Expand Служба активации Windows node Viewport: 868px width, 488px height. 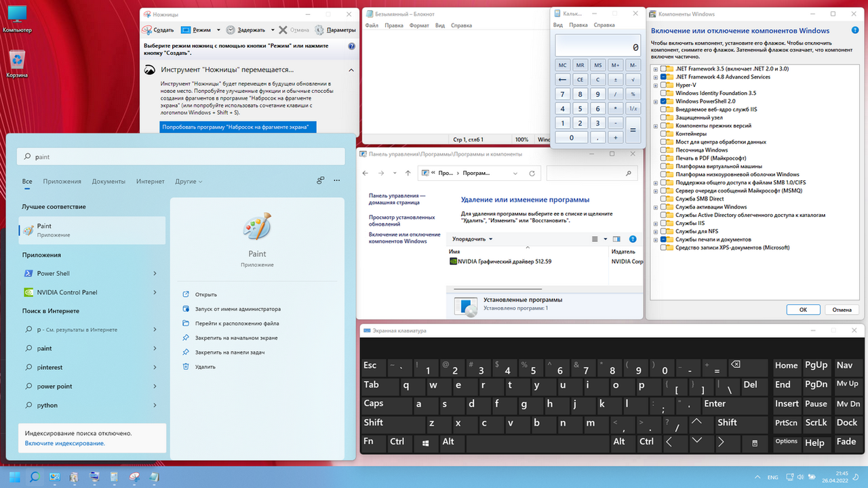655,207
